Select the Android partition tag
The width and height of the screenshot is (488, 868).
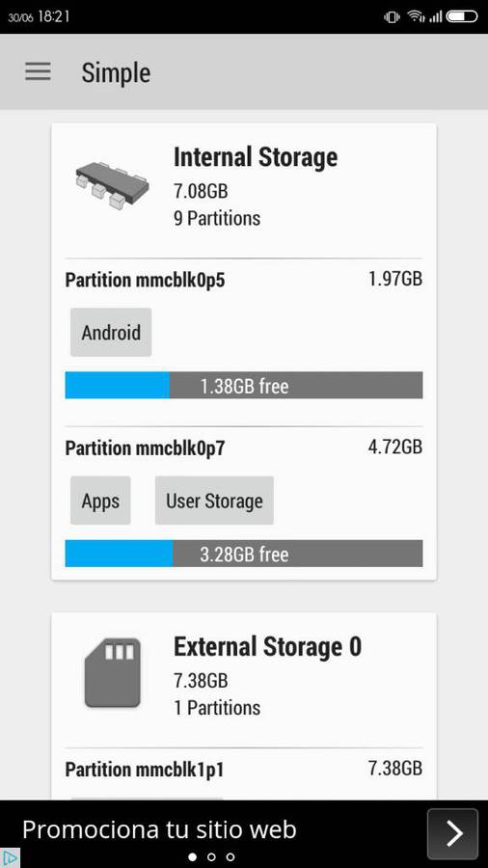pos(111,332)
